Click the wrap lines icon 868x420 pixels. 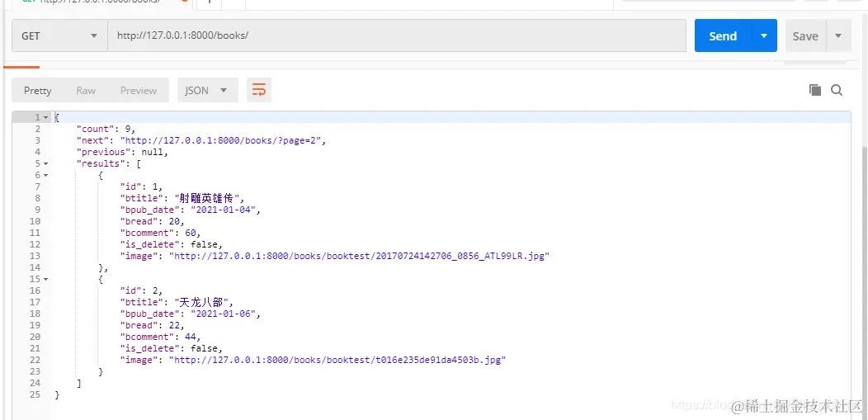(259, 90)
